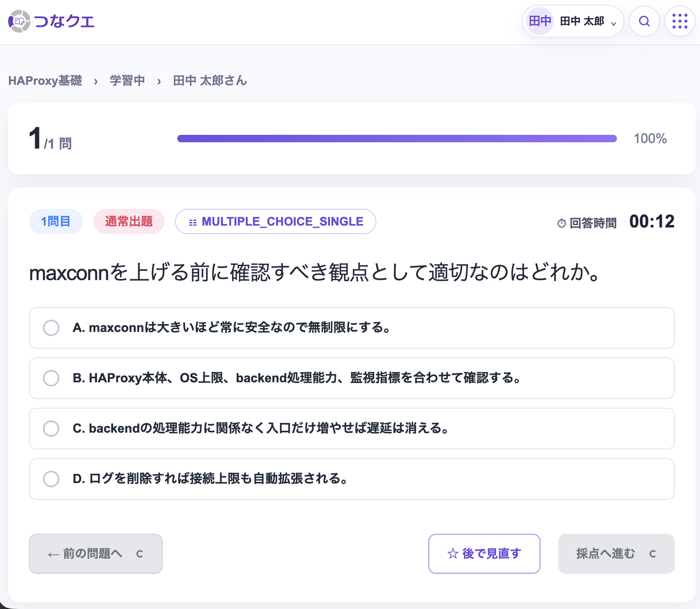Click the purple progress bar
700x609 pixels.
[x=397, y=138]
